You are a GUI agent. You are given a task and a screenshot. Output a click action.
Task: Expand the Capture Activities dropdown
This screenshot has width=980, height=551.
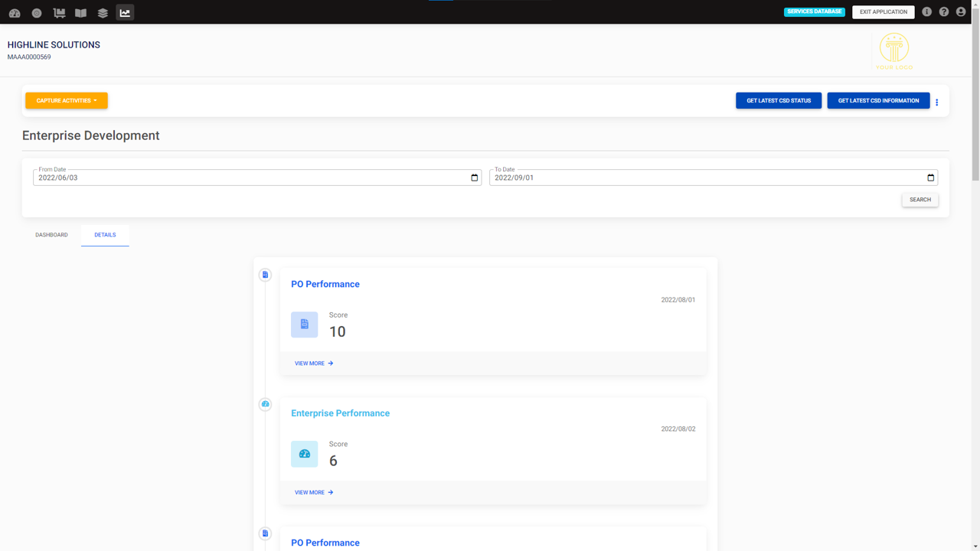click(67, 100)
